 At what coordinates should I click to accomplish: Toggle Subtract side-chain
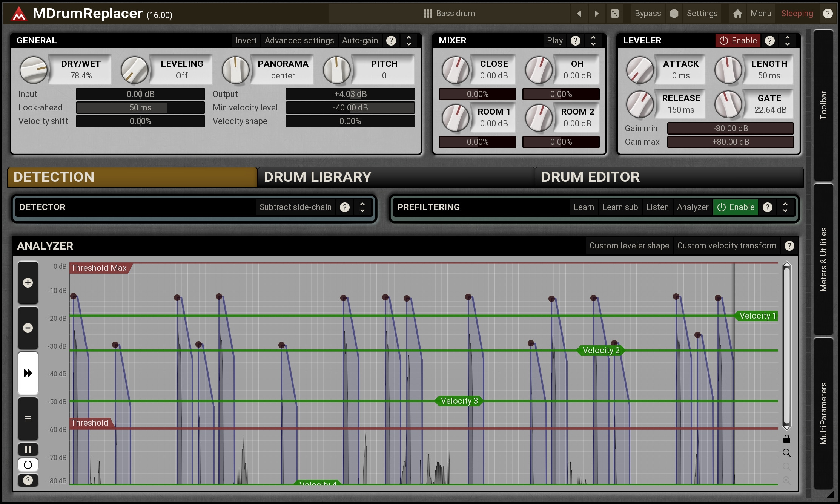[295, 207]
